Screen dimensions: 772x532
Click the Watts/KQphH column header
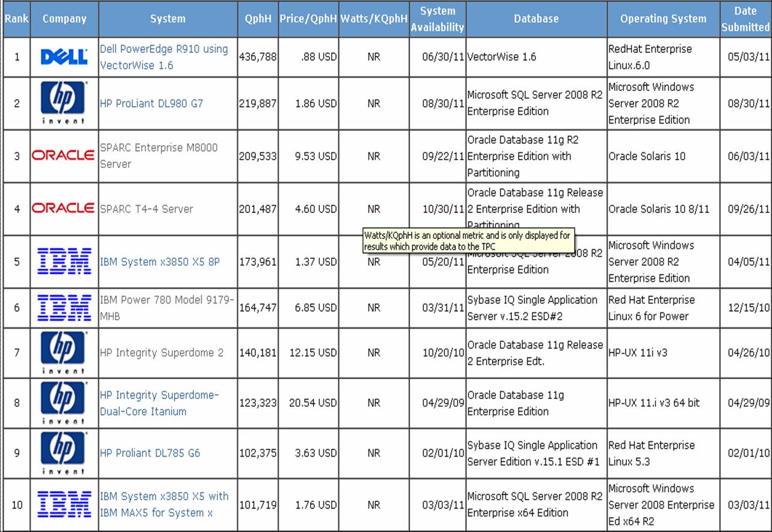[x=373, y=19]
